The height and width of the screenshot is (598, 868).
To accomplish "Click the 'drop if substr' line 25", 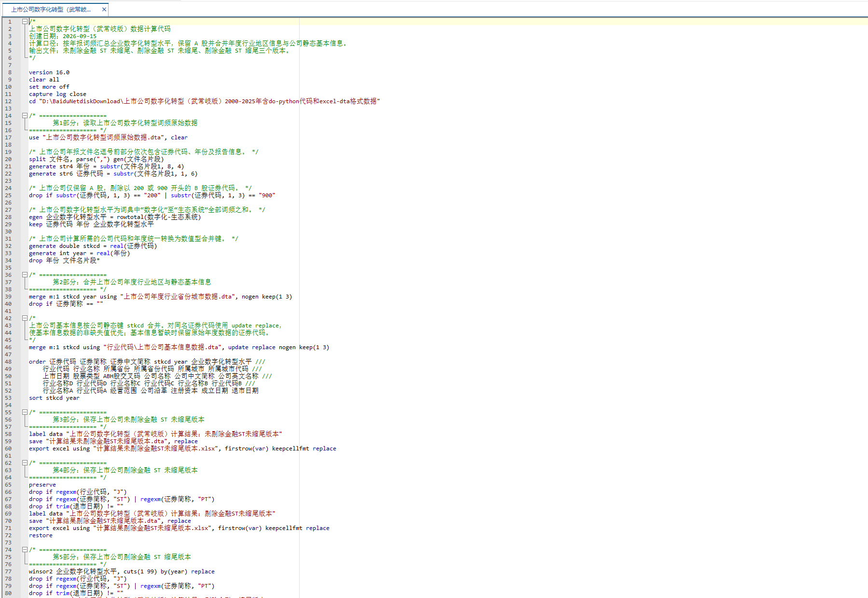I will pyautogui.click(x=152, y=195).
